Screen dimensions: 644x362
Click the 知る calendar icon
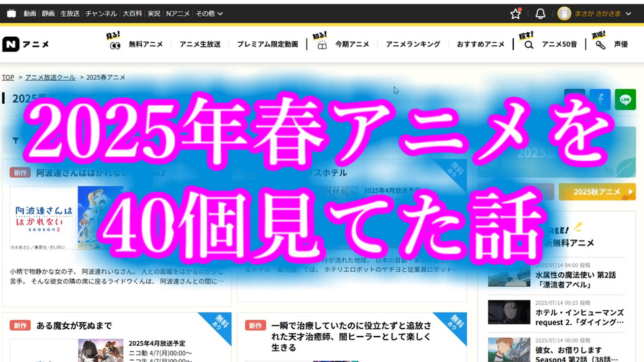(x=322, y=45)
